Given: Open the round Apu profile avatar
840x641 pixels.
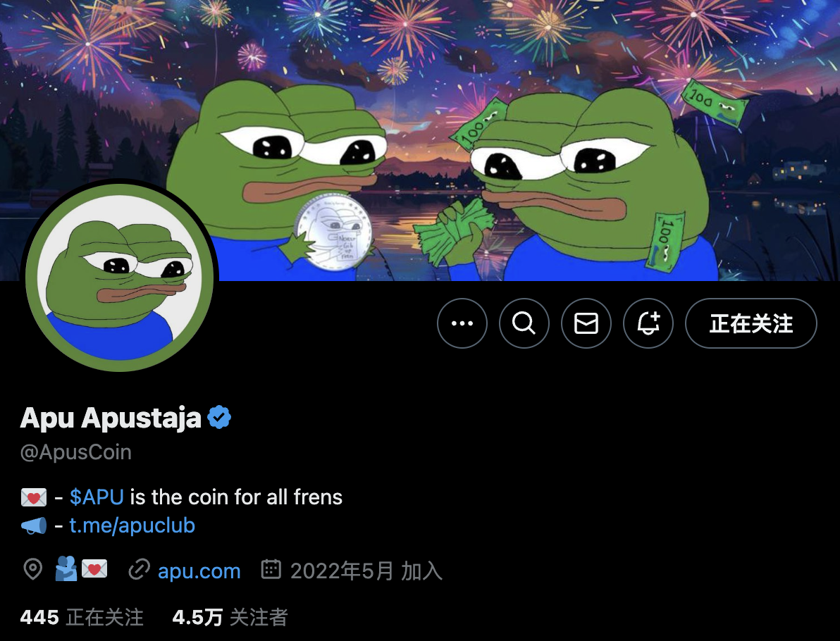Looking at the screenshot, I should click(119, 278).
